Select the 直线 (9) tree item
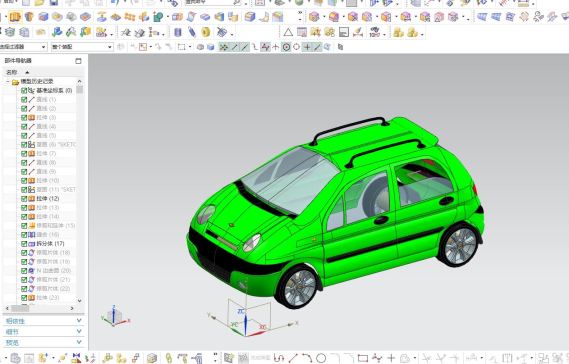Viewport: 569px width, 364px height. click(46, 171)
